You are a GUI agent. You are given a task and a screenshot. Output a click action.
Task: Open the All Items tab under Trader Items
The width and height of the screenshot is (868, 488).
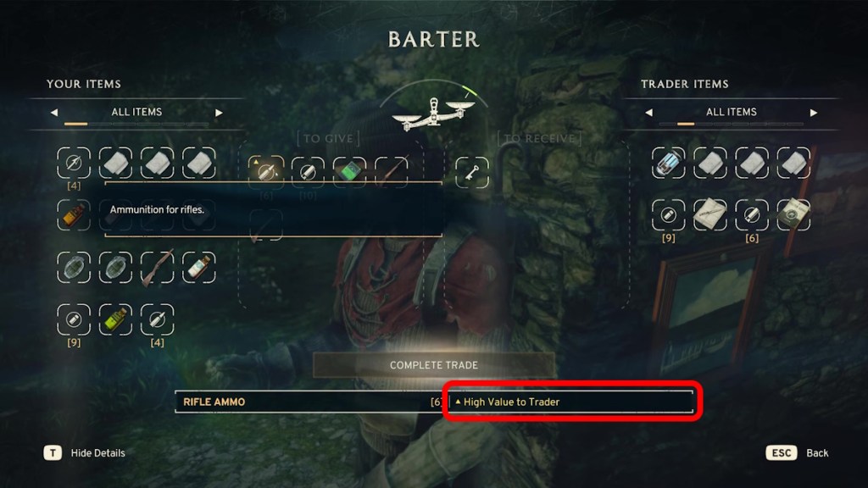click(732, 113)
